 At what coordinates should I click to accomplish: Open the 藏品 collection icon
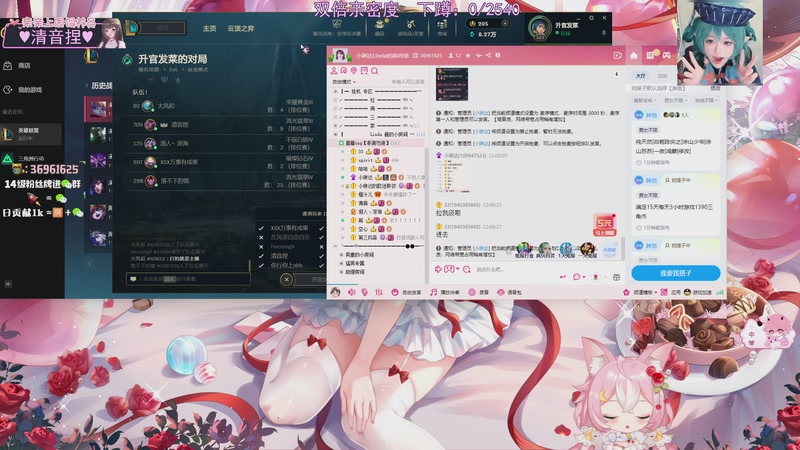[x=379, y=27]
